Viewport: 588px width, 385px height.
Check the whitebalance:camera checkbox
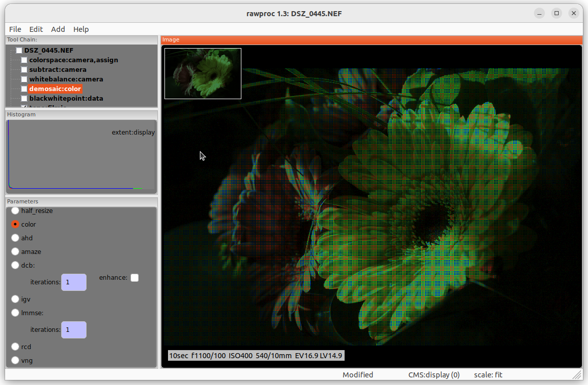tap(24, 79)
